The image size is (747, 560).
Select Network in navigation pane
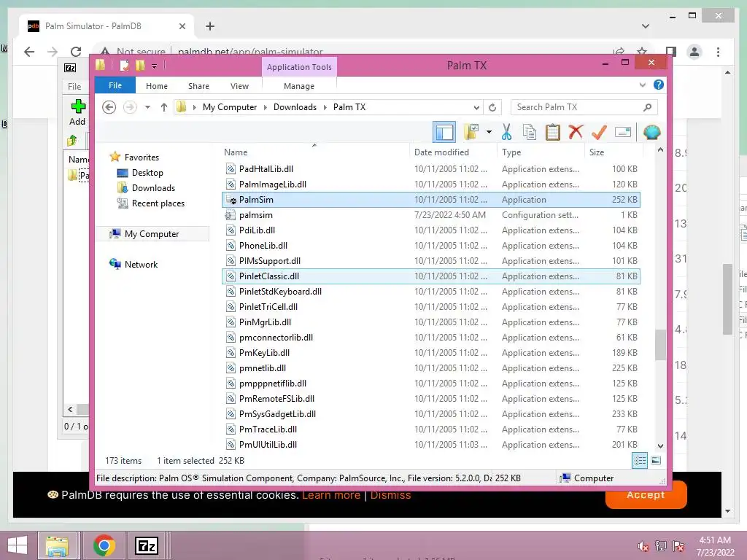pos(141,264)
